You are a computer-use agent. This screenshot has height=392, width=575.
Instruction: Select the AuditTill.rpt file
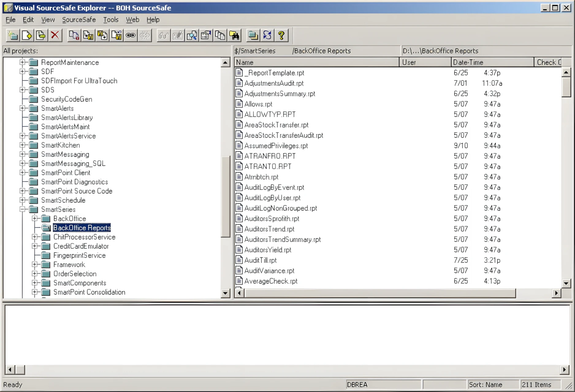point(260,260)
